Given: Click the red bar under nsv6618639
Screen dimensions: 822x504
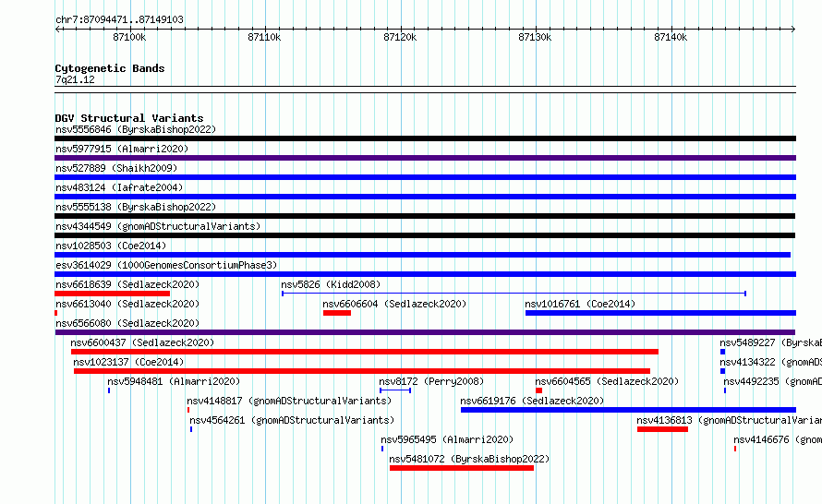Looking at the screenshot, I should coord(112,294).
